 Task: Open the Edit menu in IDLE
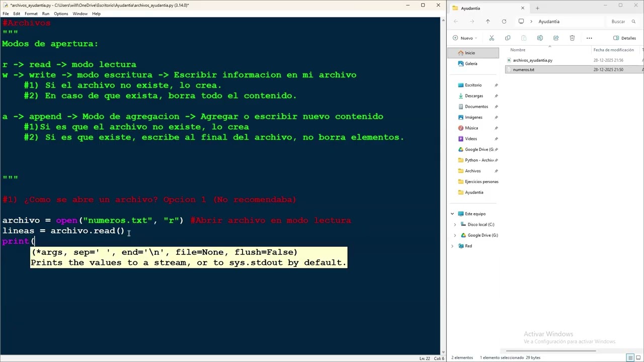[x=17, y=14]
